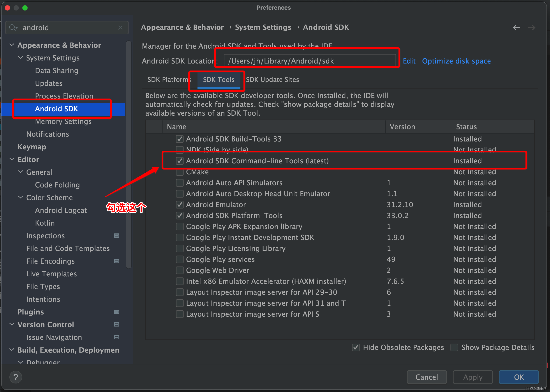
Task: Click the help question mark button
Action: (x=16, y=377)
